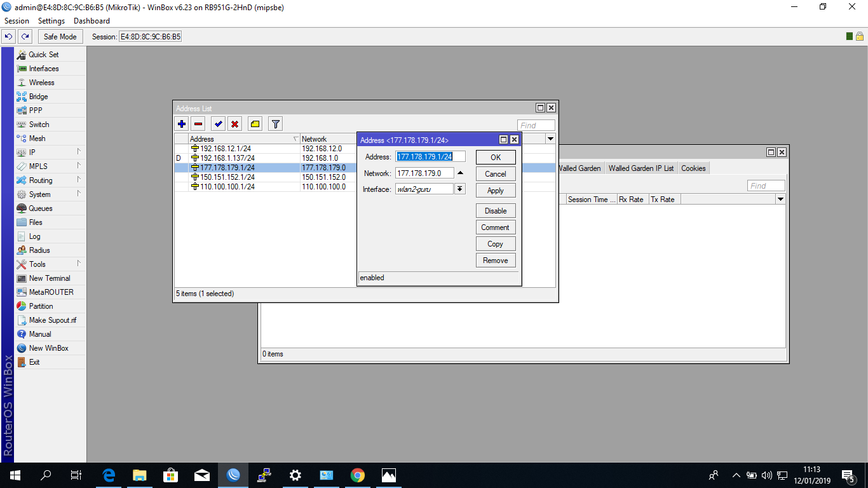Open Microsoft Edge from taskbar
Image resolution: width=868 pixels, height=488 pixels.
tap(109, 475)
